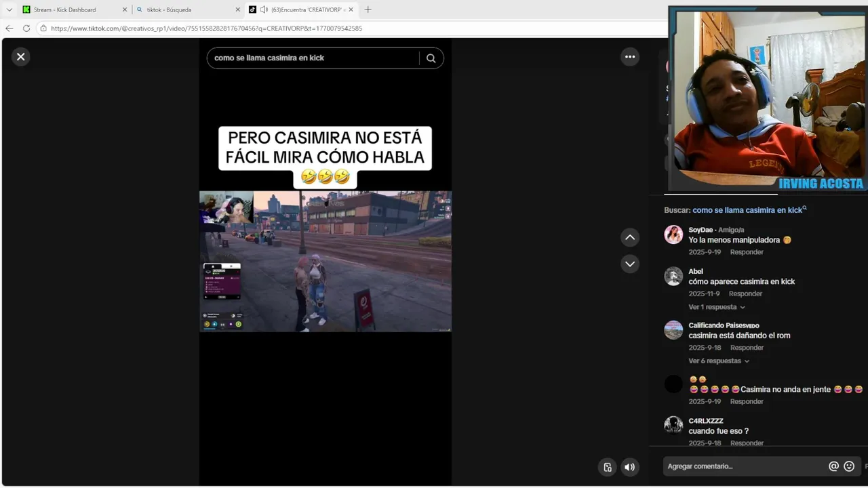
Task: Reply to C4RLXZZZ's comment
Action: (x=747, y=443)
